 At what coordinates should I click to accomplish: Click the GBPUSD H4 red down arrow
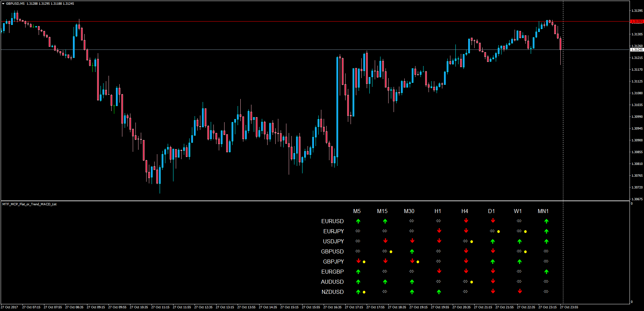[466, 251]
